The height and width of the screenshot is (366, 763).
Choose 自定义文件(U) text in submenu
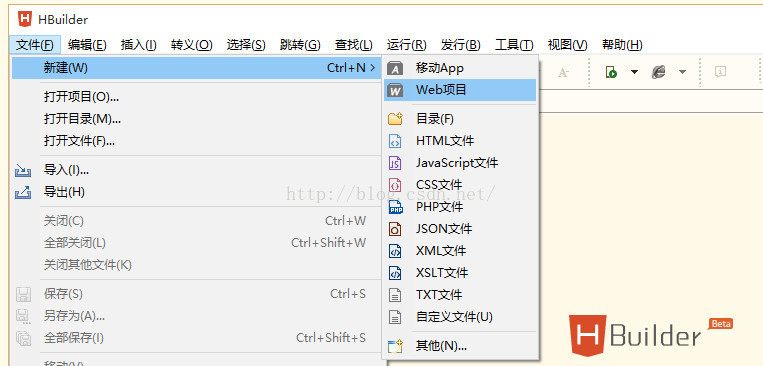pos(454,317)
